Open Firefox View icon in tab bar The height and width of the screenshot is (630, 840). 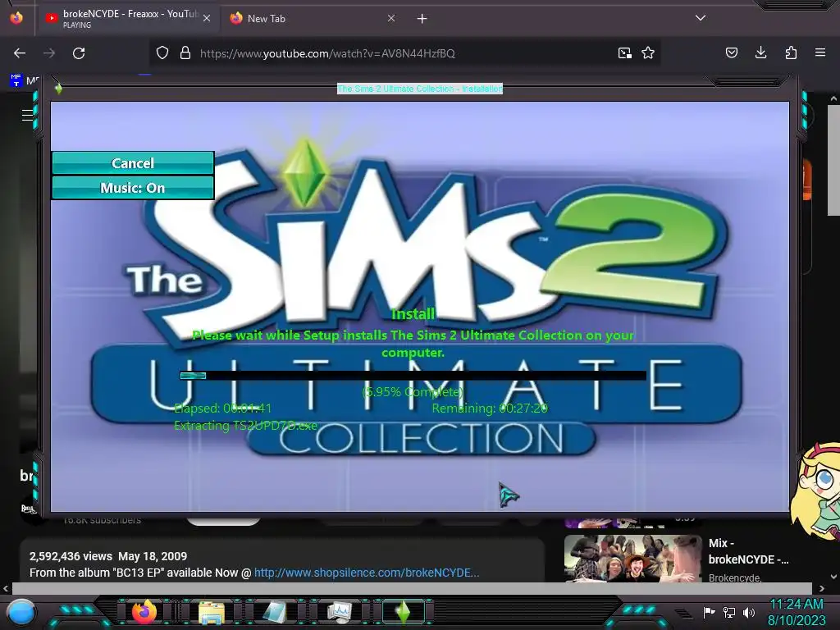click(16, 18)
